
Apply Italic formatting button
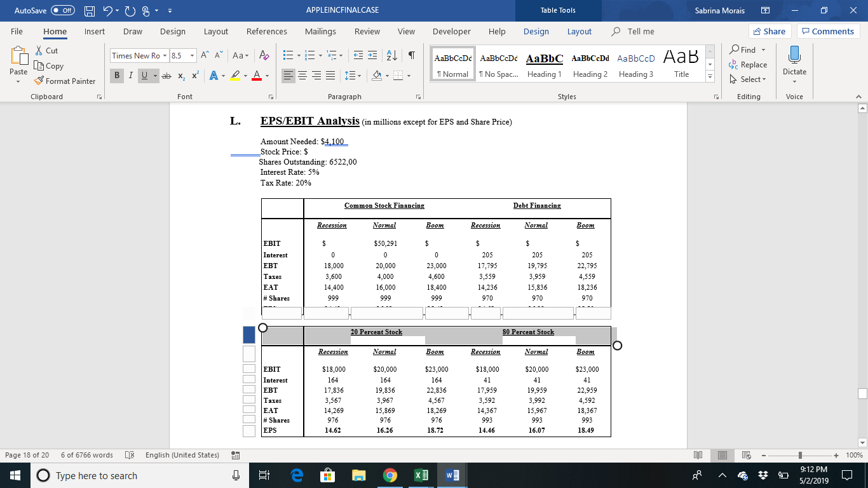(x=130, y=76)
